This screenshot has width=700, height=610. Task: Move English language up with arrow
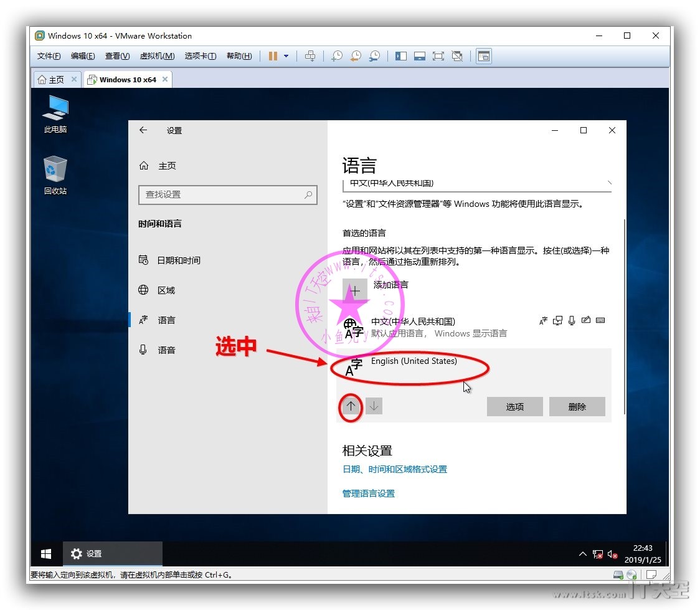point(351,406)
